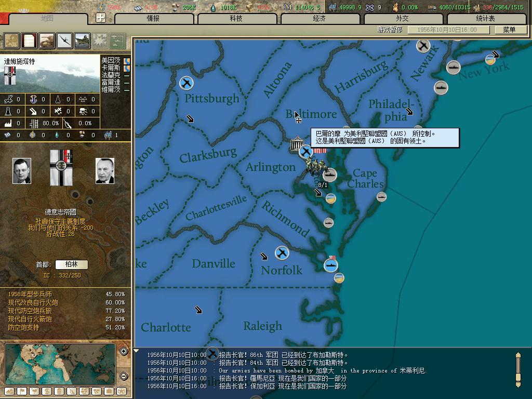Select the 1958年型步兵师 research row
532x399 pixels.
(66, 294)
